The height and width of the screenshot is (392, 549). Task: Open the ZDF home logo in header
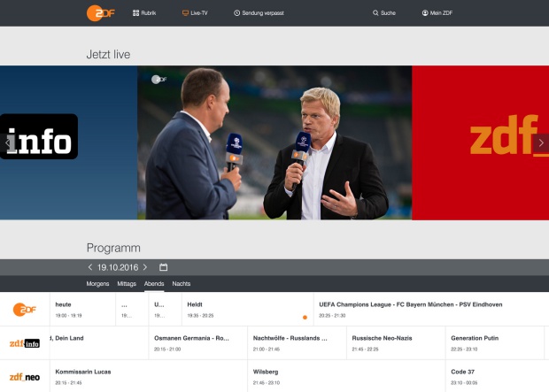click(x=100, y=13)
